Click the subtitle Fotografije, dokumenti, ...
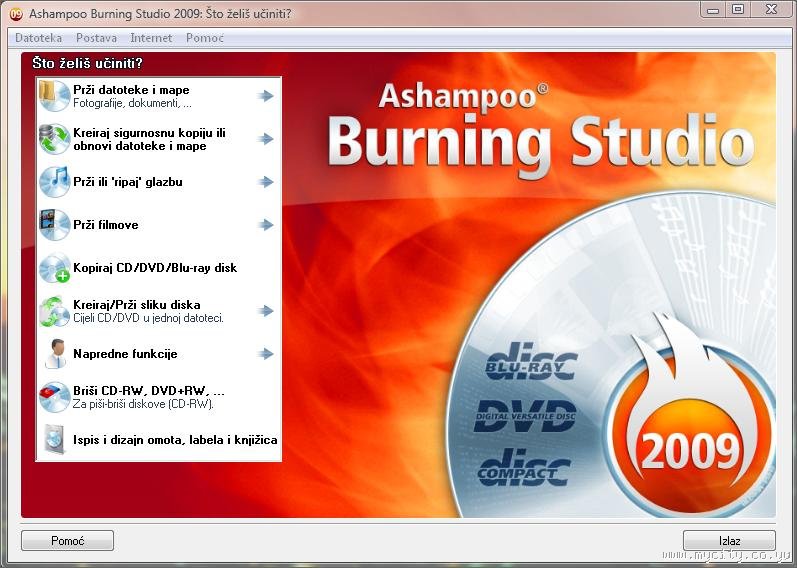Screen dimensions: 797x568 tap(132, 103)
